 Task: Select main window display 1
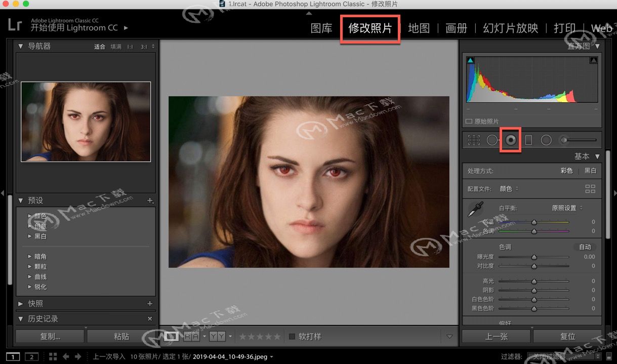pos(13,357)
